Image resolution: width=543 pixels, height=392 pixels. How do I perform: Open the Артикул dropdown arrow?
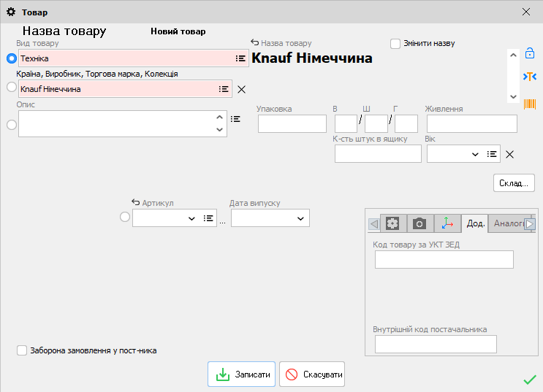point(192,218)
